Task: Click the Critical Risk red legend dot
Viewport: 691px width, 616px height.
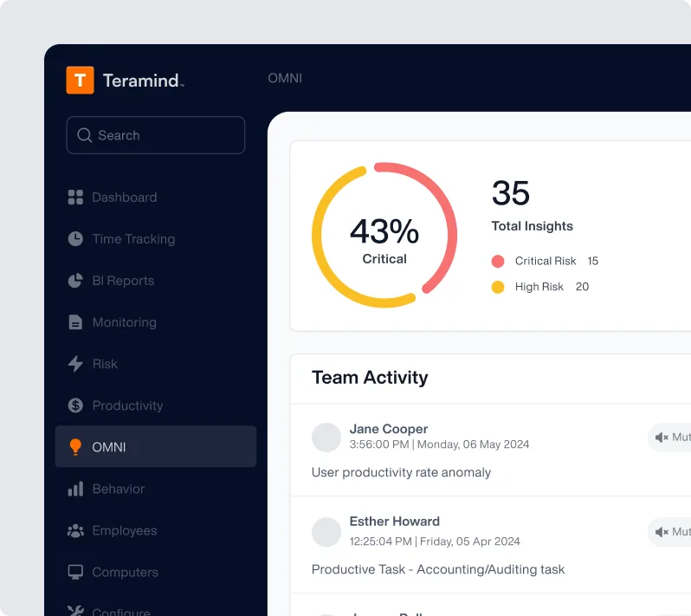Action: [x=498, y=261]
